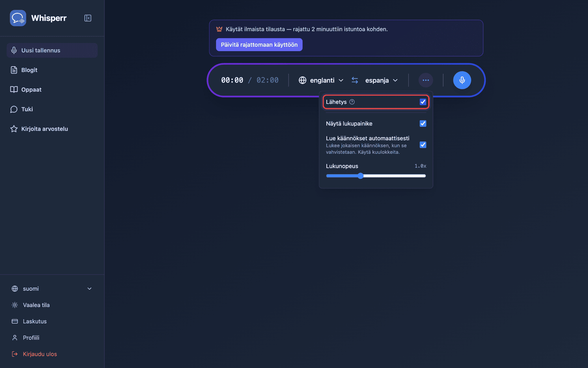Uncheck the Lähetys checkbox
The width and height of the screenshot is (588, 368).
(x=423, y=102)
